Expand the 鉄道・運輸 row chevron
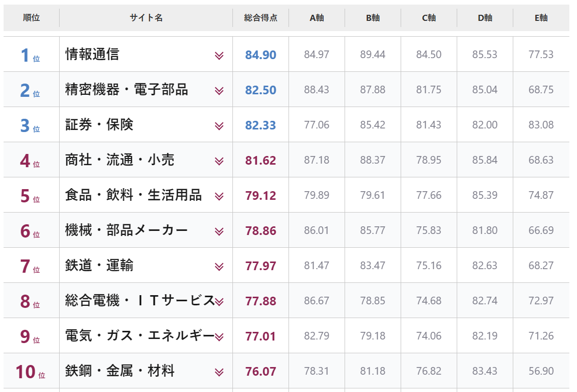Screen dimensions: 577x392 [219, 267]
